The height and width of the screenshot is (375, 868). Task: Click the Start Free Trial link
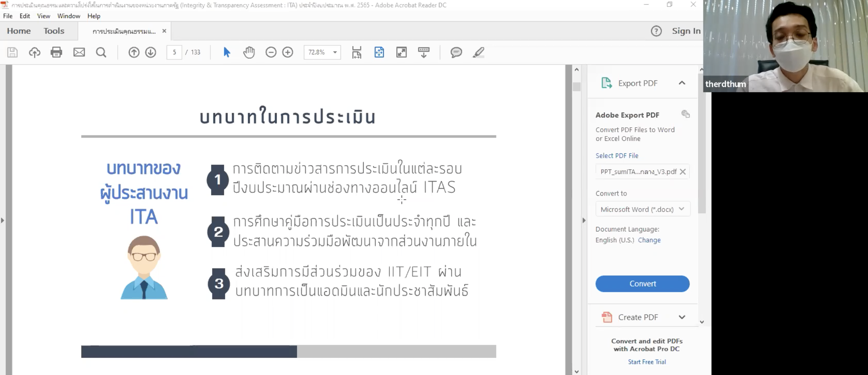pos(647,362)
